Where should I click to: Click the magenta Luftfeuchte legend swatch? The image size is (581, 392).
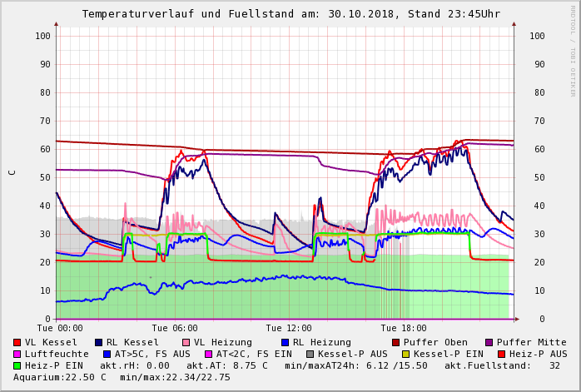click(x=17, y=354)
